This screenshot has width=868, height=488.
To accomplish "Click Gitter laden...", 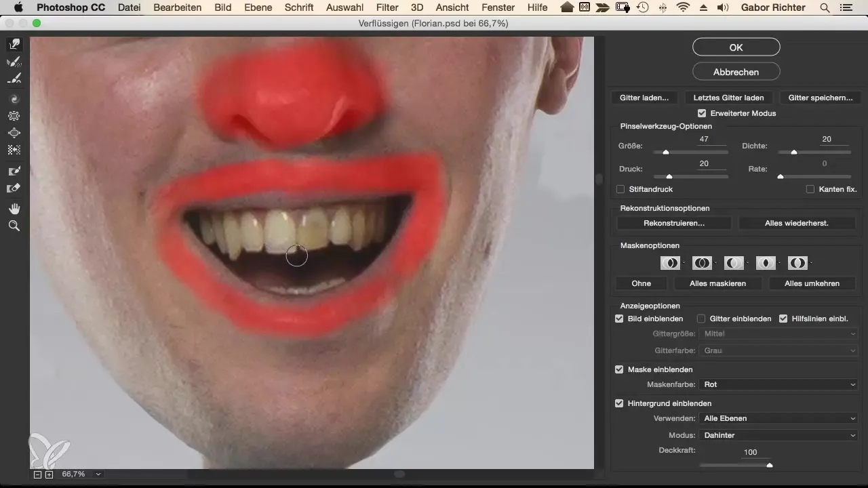I will pyautogui.click(x=644, y=98).
